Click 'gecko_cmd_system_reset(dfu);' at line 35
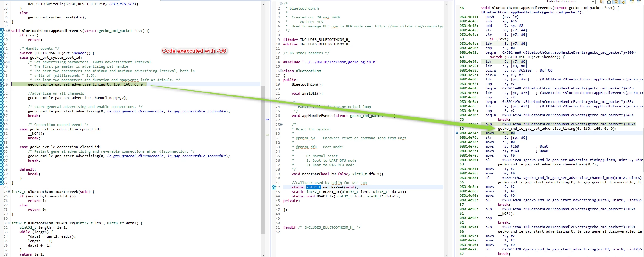This screenshot has width=644, height=257. pyautogui.click(x=57, y=17)
